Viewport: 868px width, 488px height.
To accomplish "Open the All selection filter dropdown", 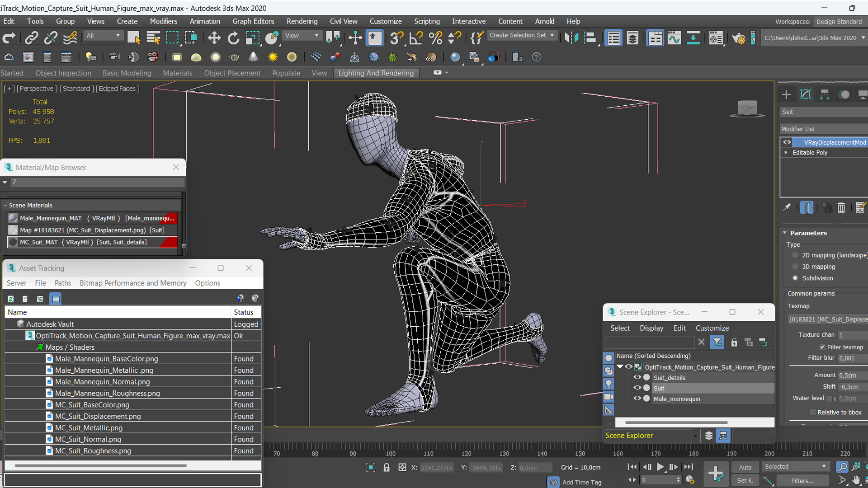I will click(104, 36).
